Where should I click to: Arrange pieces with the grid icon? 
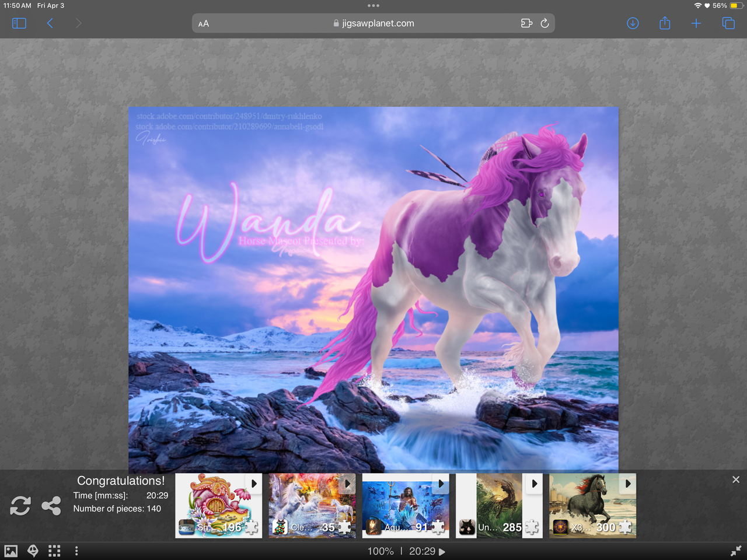click(54, 551)
